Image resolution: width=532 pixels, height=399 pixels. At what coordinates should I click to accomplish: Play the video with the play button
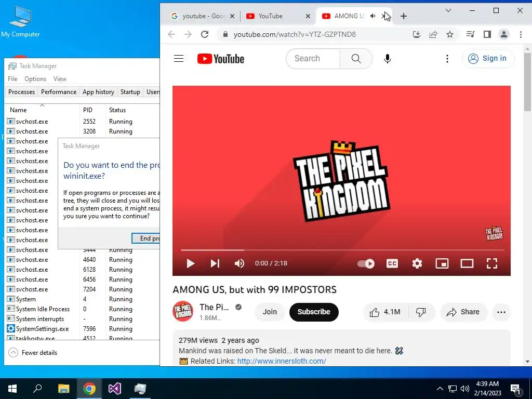point(190,263)
